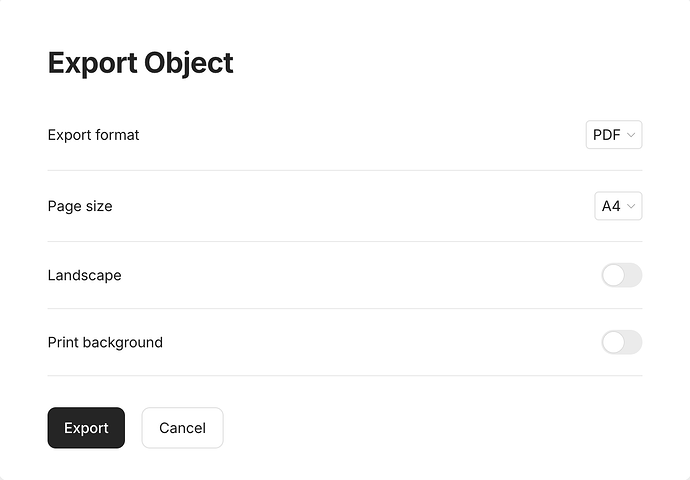The height and width of the screenshot is (480, 690).
Task: Click the gray track of Landscape switch
Action: tap(634, 275)
